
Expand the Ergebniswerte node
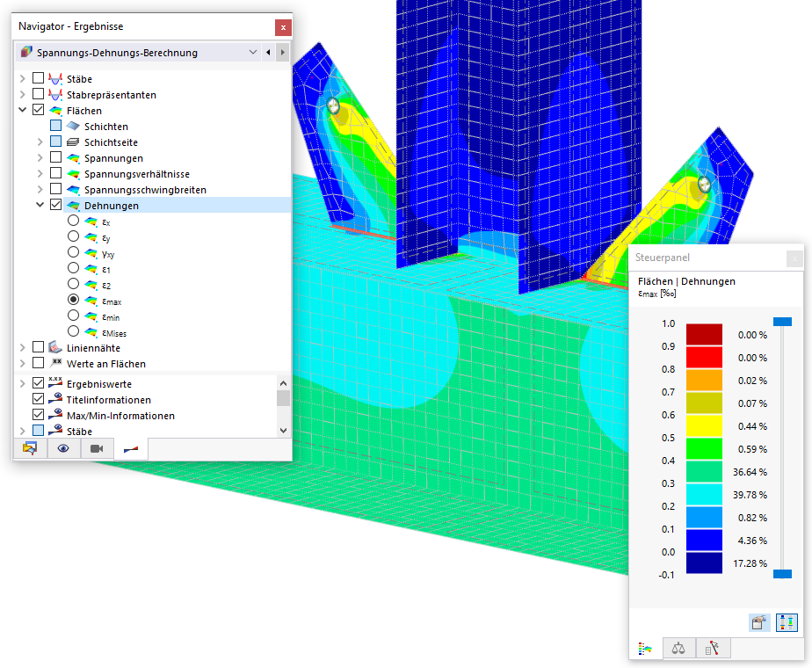click(x=22, y=384)
